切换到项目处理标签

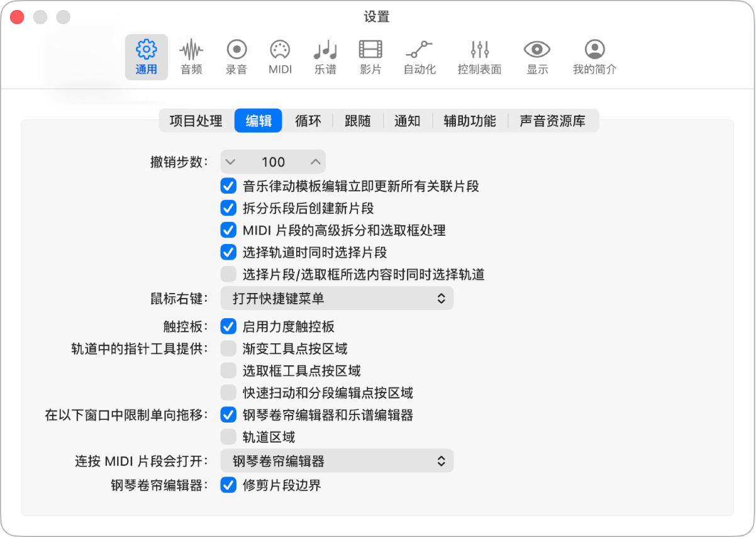coord(196,121)
